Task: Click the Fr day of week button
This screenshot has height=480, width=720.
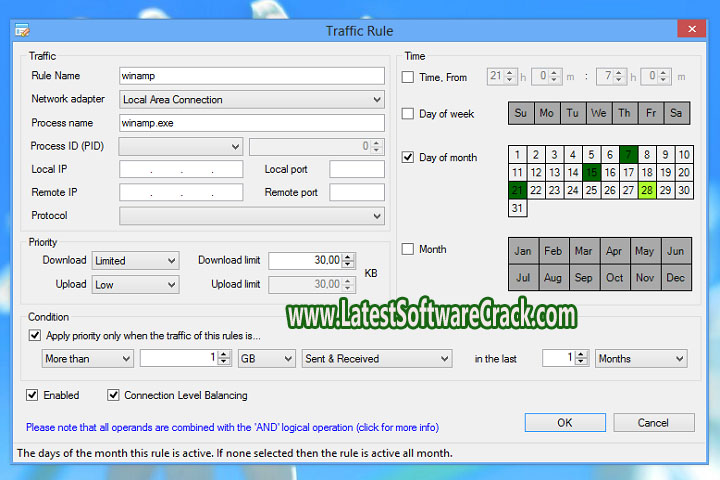Action: point(650,113)
